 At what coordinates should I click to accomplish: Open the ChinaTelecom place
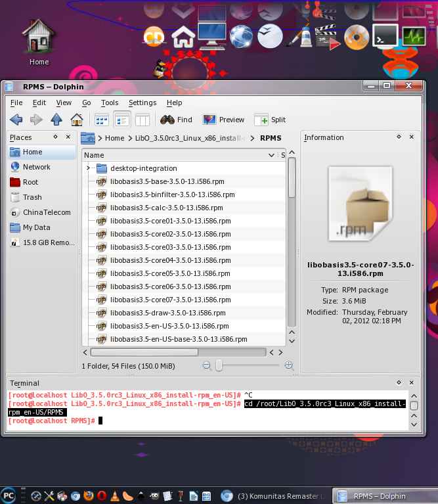(x=41, y=212)
